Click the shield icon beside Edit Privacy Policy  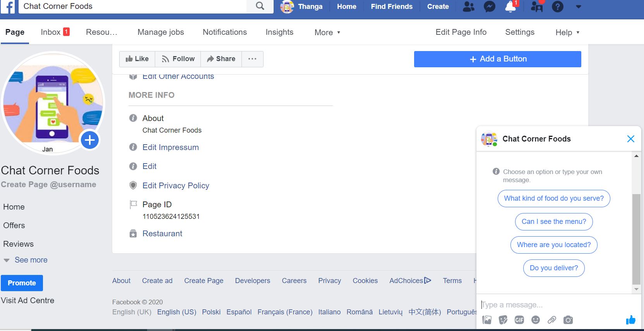click(x=133, y=185)
